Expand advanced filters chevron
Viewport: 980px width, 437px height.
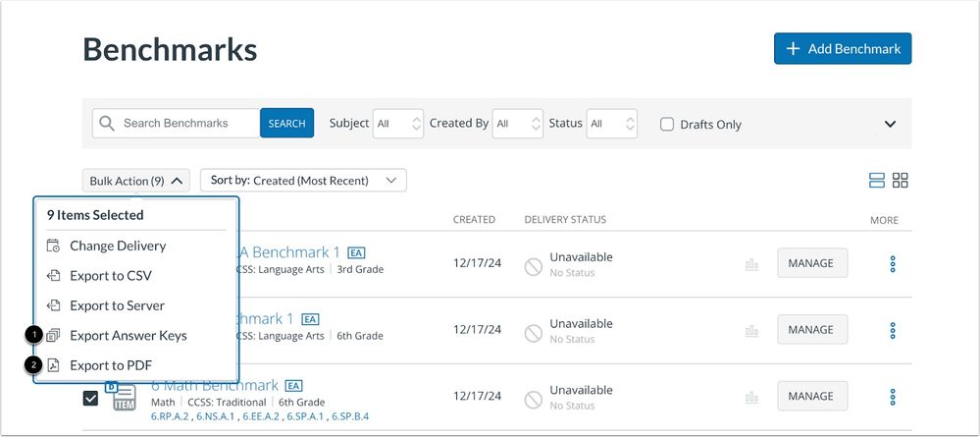click(x=890, y=125)
